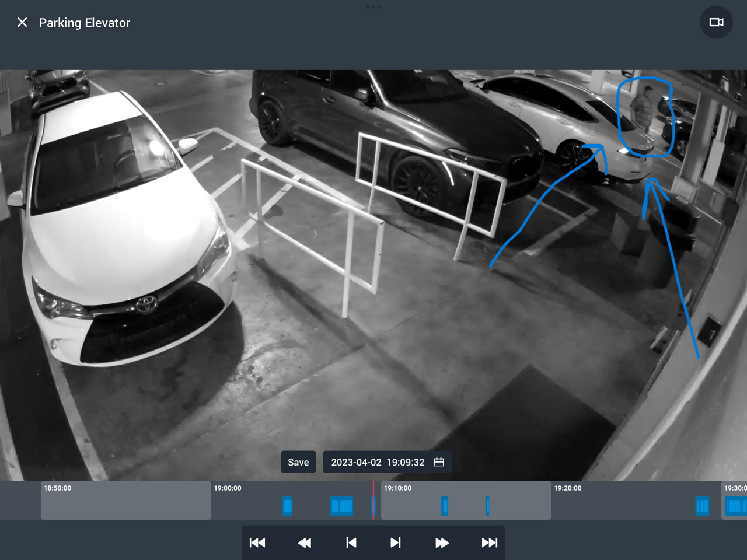Step forward one frame

point(396,542)
